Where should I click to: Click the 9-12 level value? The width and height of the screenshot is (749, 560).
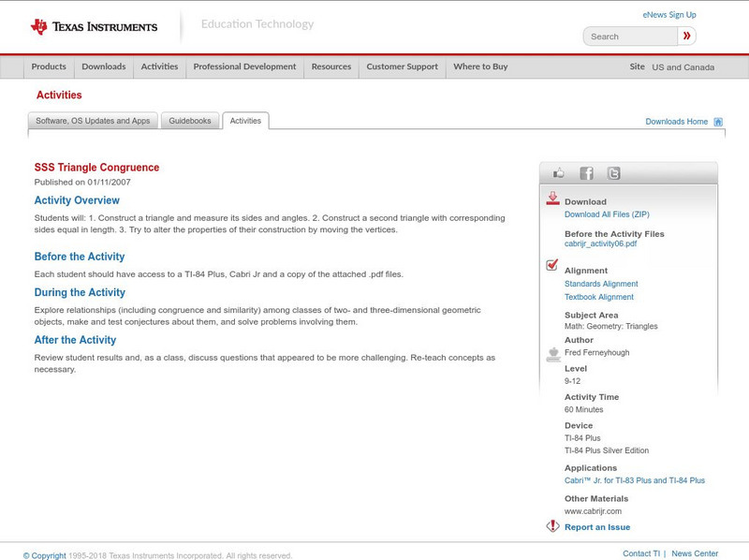point(572,381)
